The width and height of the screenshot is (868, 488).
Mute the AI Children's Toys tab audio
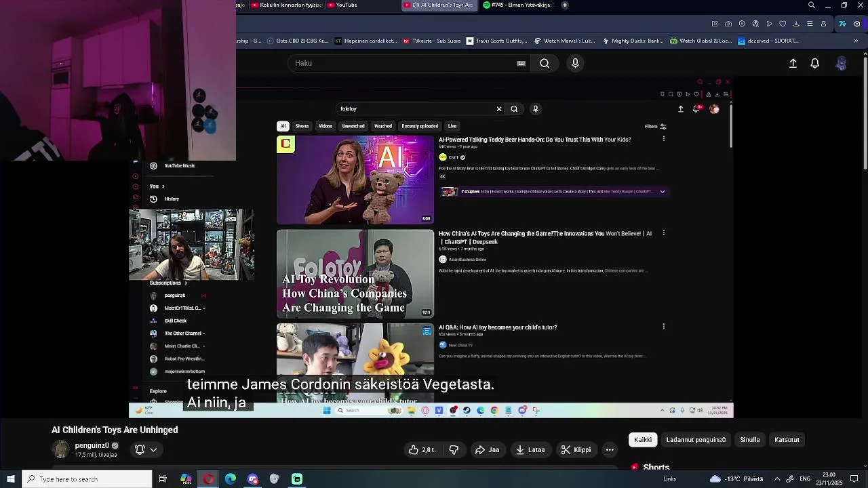coord(416,5)
